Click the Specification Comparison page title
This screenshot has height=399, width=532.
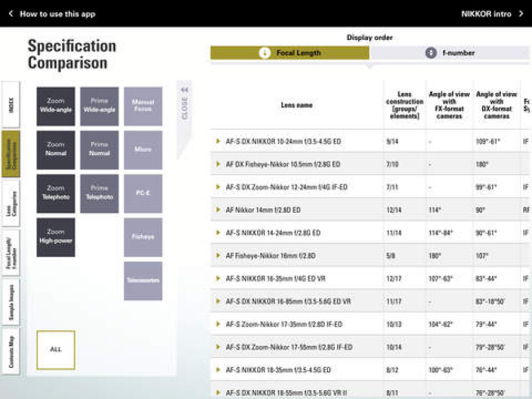click(x=72, y=54)
